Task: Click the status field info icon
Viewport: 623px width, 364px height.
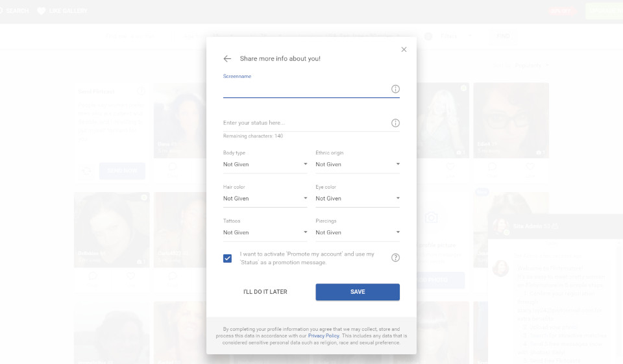Action: (395, 123)
